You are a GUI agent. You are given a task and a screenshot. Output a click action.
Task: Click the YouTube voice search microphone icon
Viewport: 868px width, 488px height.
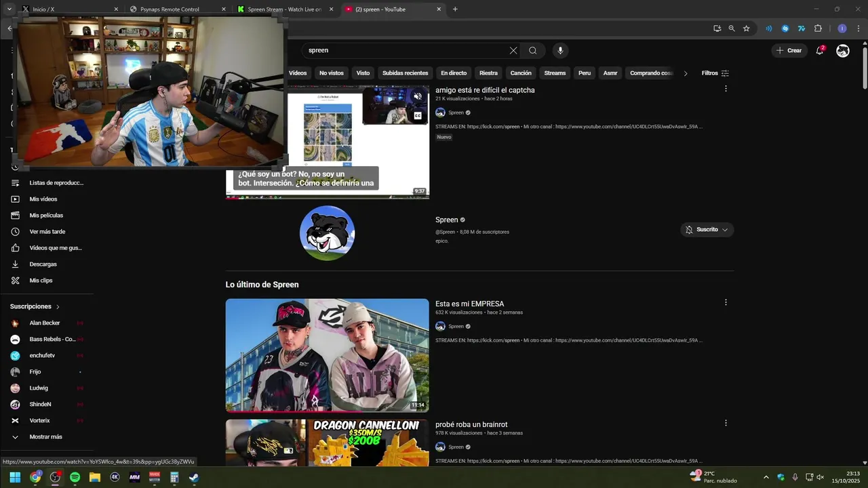click(560, 50)
